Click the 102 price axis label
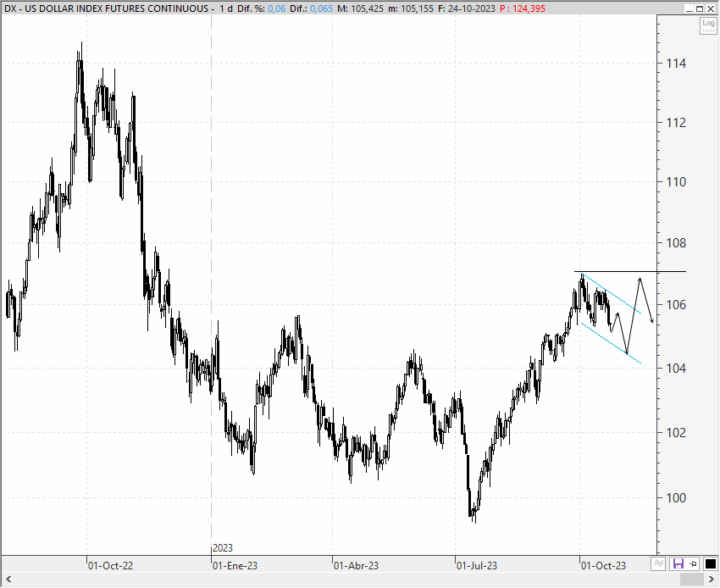The width and height of the screenshot is (720, 588). tap(676, 432)
